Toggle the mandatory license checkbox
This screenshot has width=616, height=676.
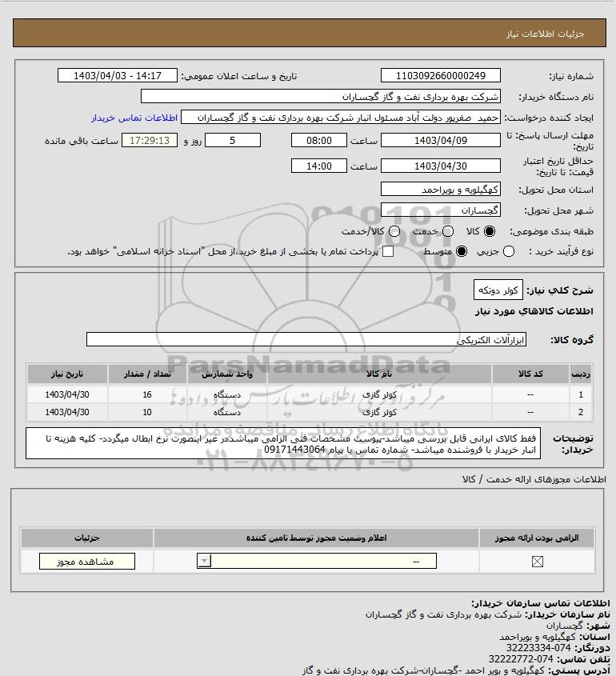(x=537, y=562)
